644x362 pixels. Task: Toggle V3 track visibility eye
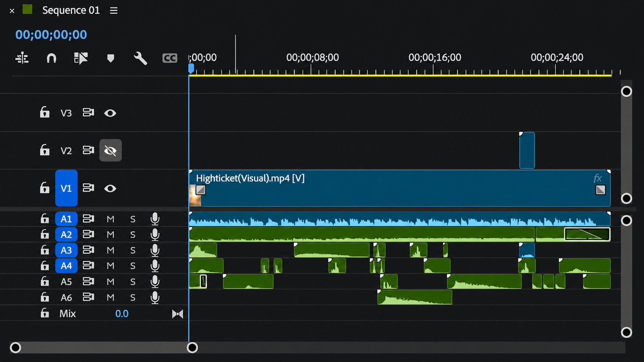point(110,113)
